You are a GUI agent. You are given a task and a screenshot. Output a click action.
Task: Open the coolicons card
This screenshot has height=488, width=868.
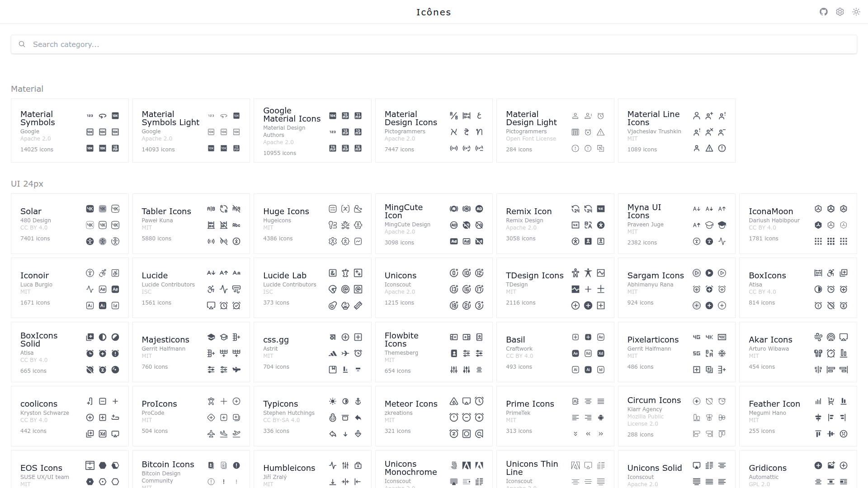click(x=70, y=416)
